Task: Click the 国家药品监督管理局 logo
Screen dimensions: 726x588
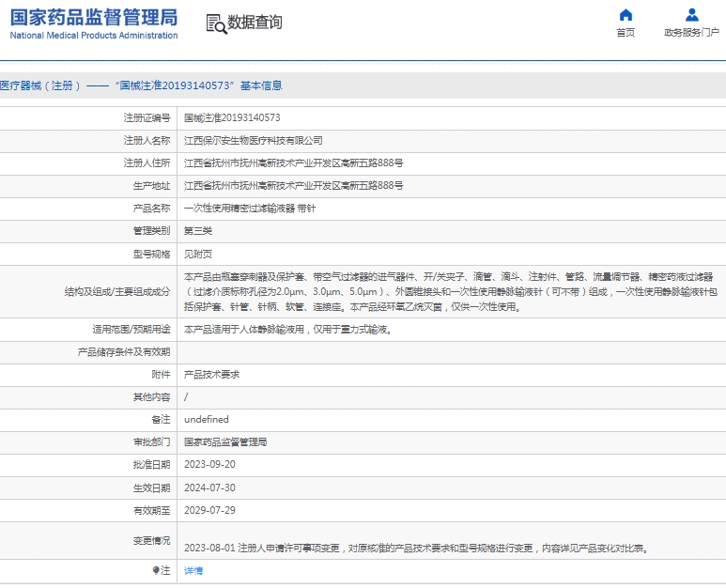Action: tap(94, 18)
